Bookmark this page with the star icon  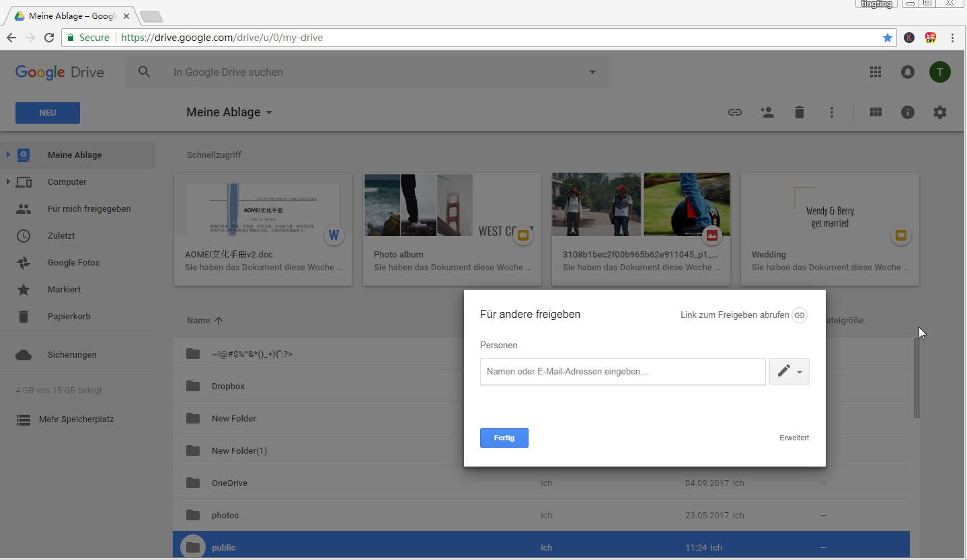888,38
